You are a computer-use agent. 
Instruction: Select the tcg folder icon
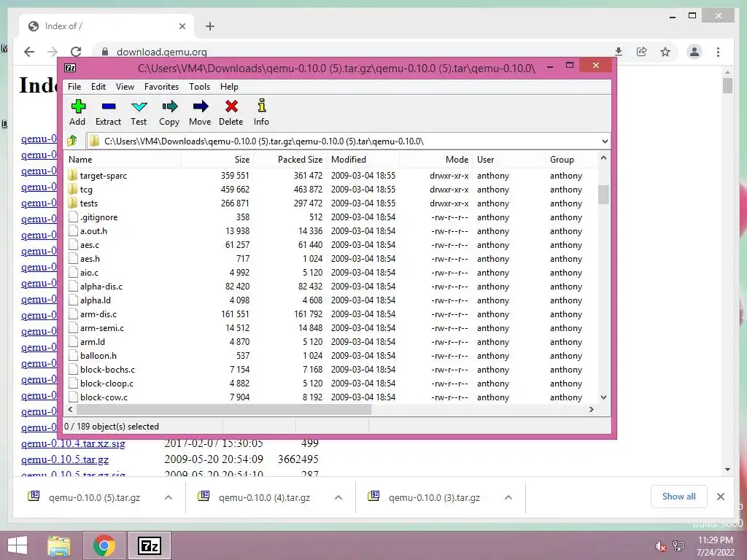click(x=73, y=189)
